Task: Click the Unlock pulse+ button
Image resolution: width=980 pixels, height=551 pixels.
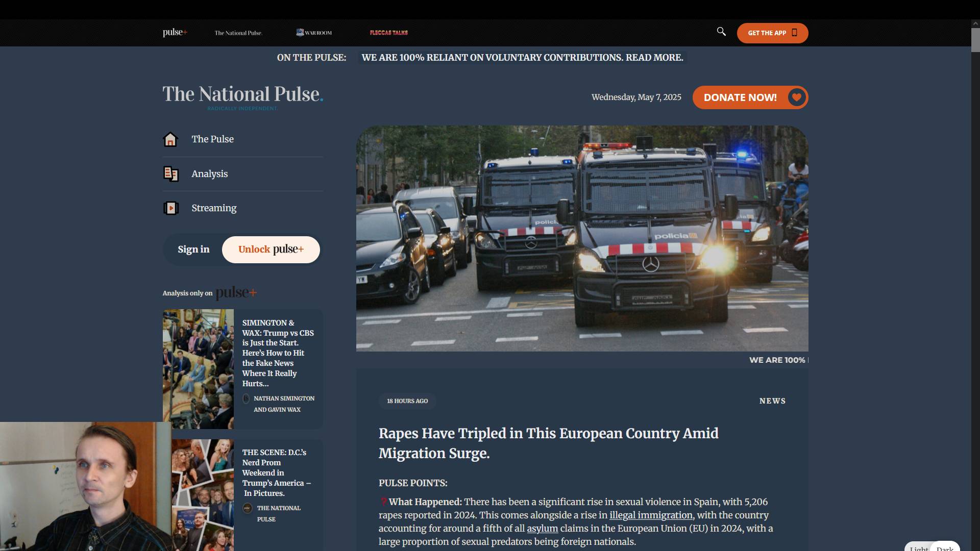Action: point(271,249)
